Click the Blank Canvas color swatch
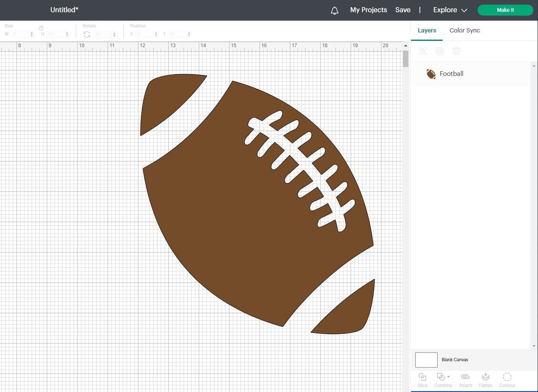The image size is (538, 392). 426,360
